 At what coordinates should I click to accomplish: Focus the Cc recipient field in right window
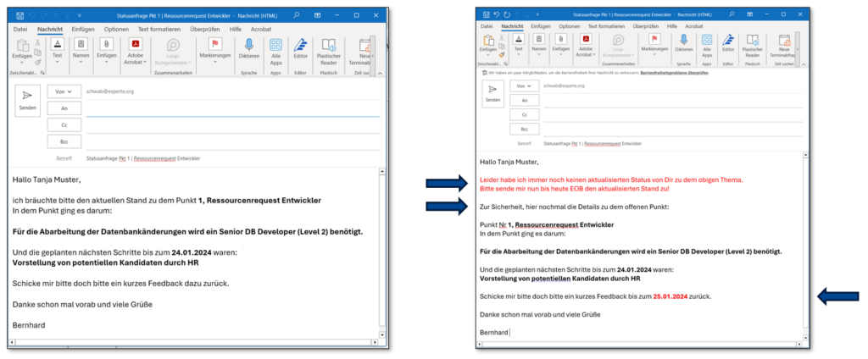pos(672,115)
